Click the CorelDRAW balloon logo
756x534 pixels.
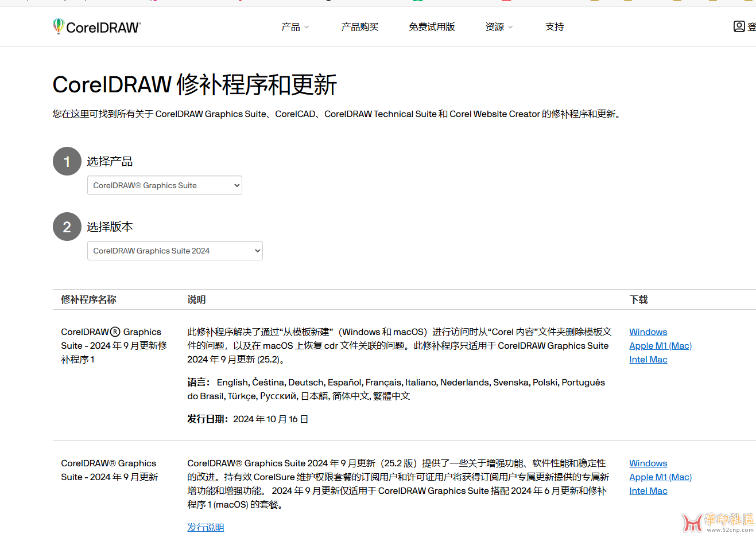pos(58,26)
